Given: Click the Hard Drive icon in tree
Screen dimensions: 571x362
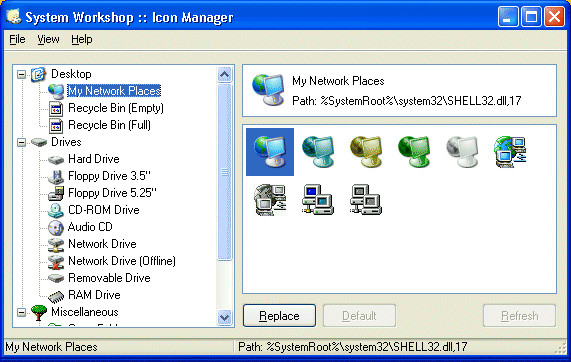Looking at the screenshot, I should [x=56, y=160].
